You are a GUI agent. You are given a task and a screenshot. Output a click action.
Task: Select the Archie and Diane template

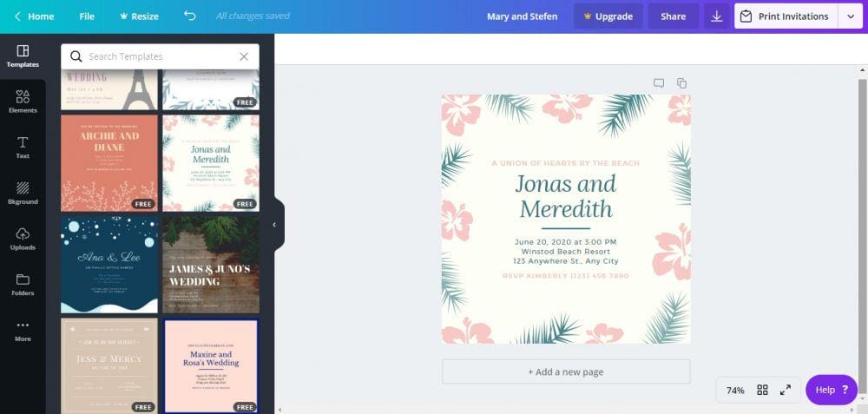click(109, 163)
